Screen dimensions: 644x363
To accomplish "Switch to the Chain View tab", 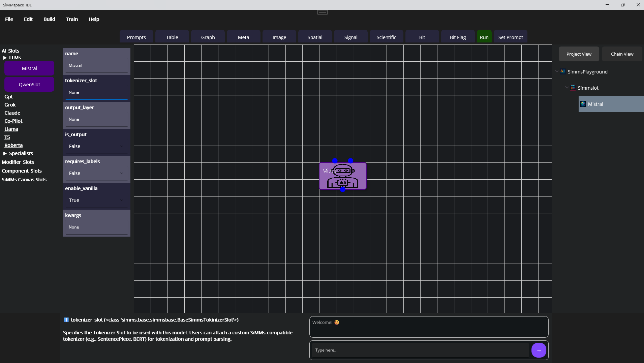I will coord(622,54).
